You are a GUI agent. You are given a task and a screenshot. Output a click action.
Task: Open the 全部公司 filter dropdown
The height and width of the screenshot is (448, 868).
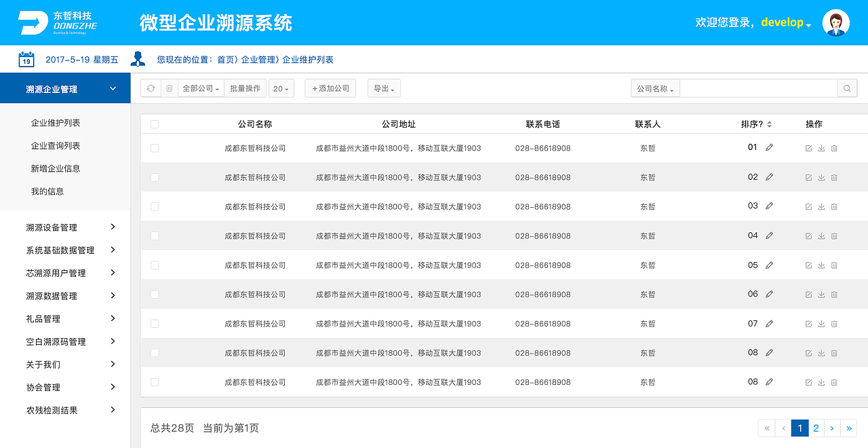tap(201, 88)
